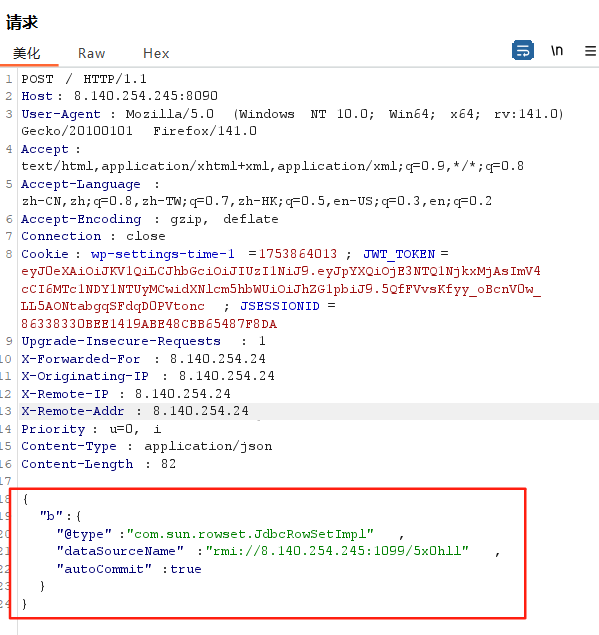
Task: Click the Upgrade-Insecure-Requests header name
Action: tap(121, 341)
